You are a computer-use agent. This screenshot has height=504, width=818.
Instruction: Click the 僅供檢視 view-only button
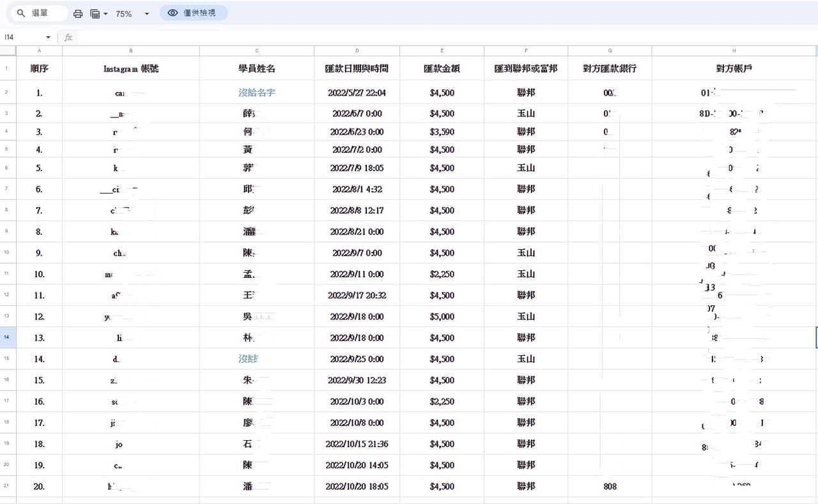(194, 13)
